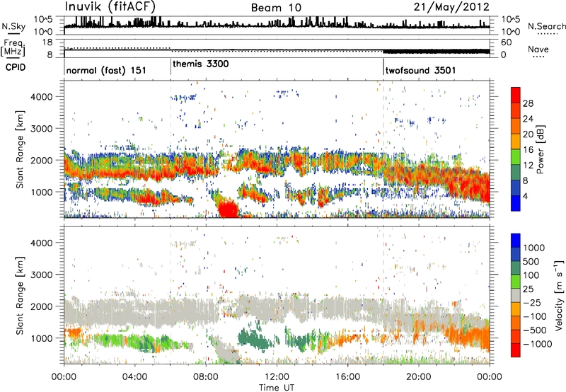This screenshot has height=392, width=566.
Task: Click the '2000' tick of the velocity panel
Action: (x=42, y=306)
